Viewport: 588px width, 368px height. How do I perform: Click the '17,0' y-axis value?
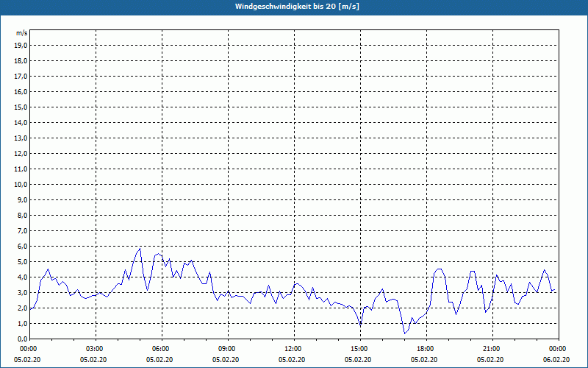21,77
